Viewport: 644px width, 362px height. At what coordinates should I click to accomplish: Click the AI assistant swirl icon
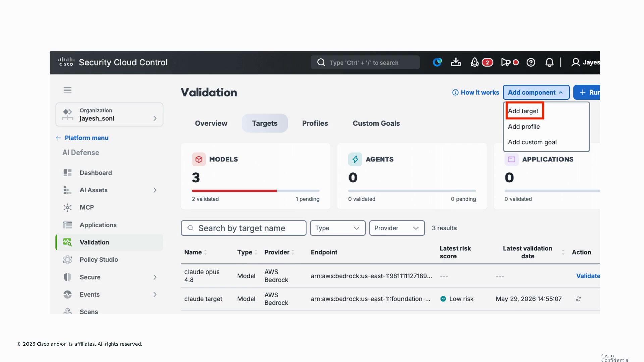point(437,62)
